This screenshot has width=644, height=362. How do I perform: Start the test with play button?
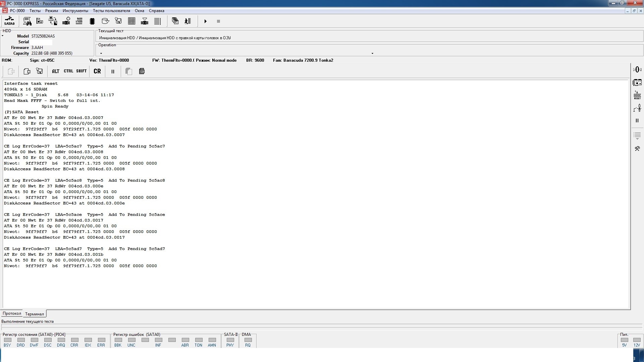coord(206,21)
